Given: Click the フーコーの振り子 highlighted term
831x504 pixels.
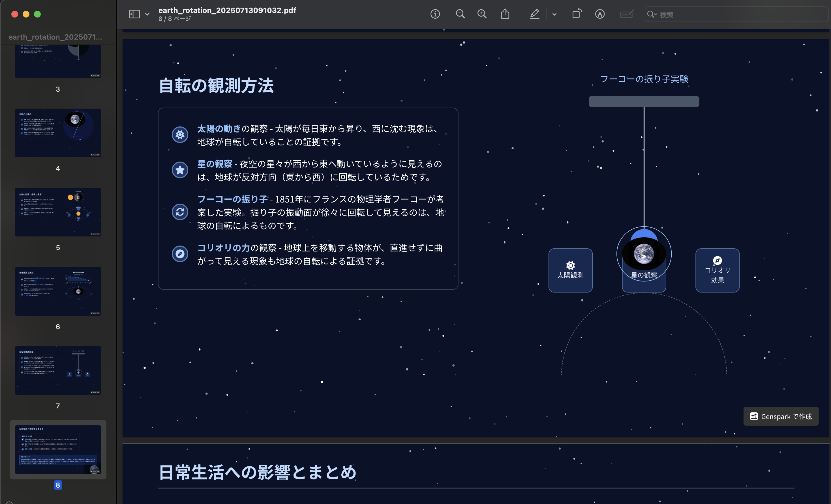Looking at the screenshot, I should [x=233, y=199].
